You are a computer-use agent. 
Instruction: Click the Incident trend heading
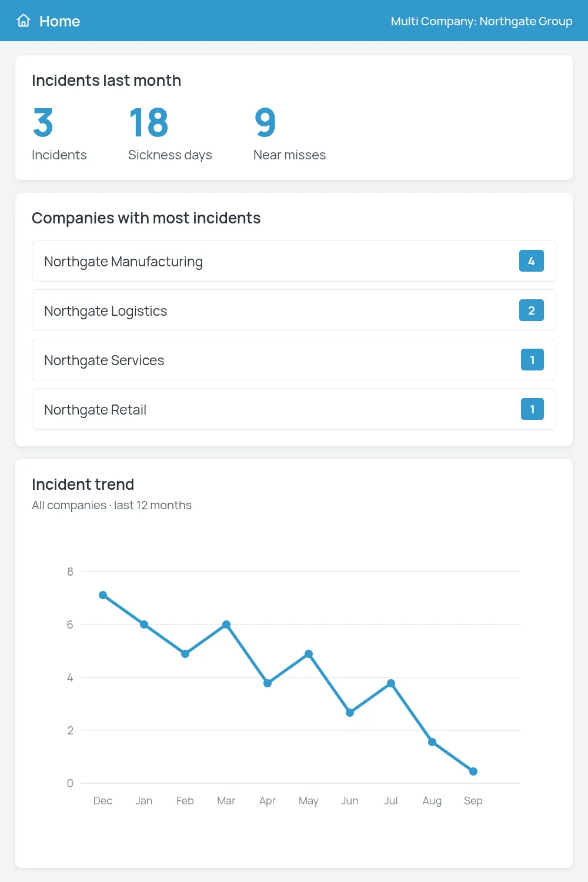[x=83, y=485]
